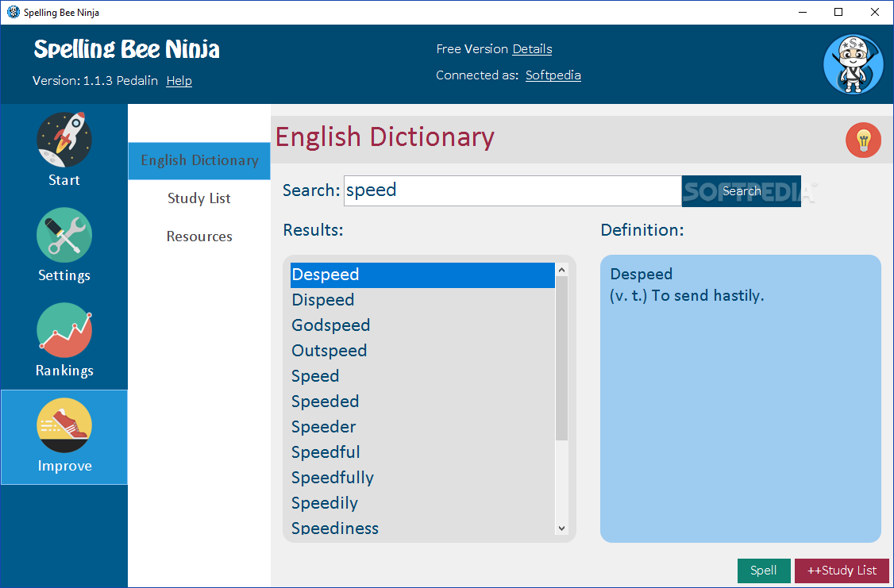Open the Rankings chart icon

pos(64,330)
